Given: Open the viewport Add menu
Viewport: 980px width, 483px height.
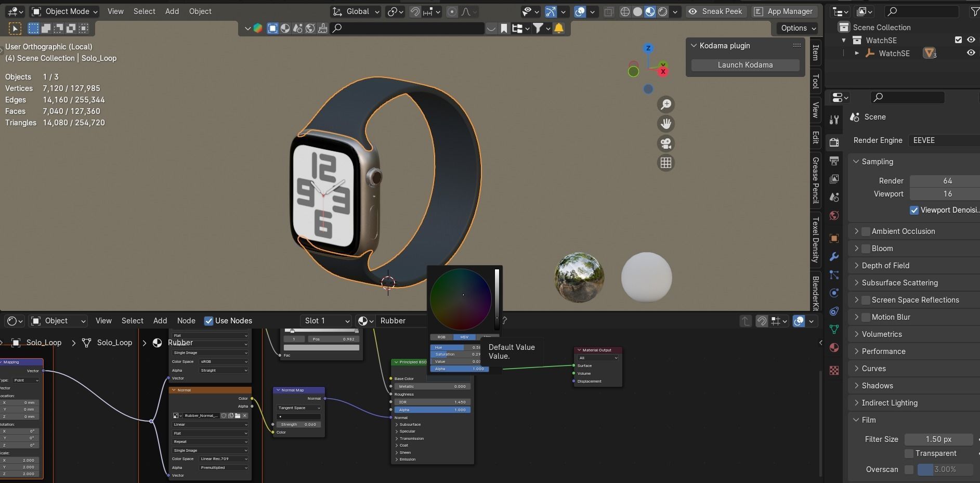Looking at the screenshot, I should coord(172,11).
